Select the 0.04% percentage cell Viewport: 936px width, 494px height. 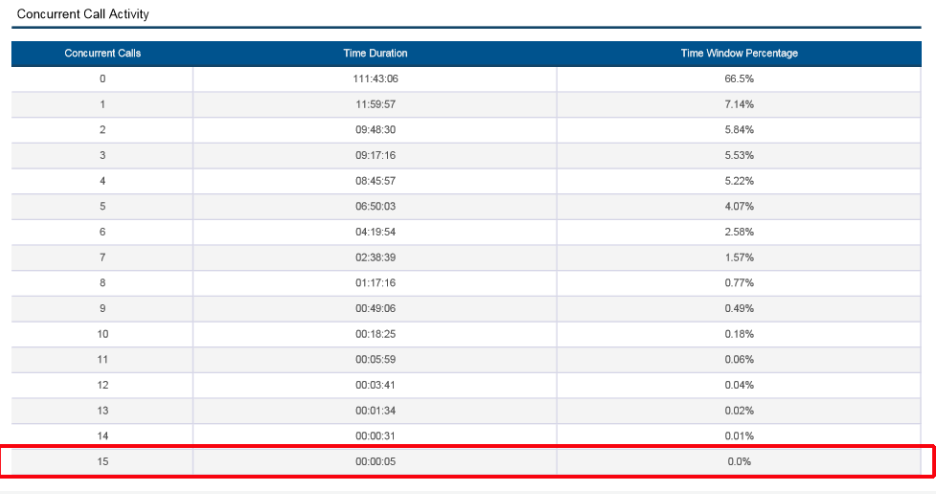[739, 385]
